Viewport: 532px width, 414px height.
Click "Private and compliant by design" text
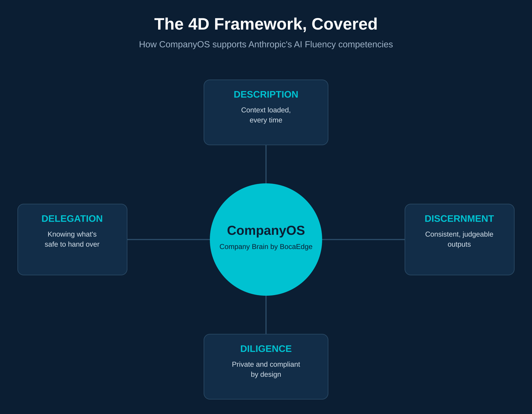[266, 369]
